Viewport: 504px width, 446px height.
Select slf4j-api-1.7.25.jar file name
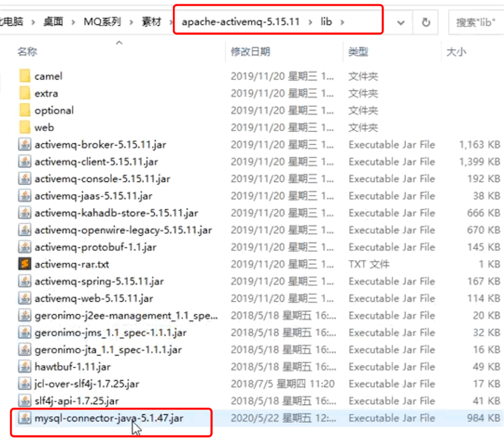(77, 400)
